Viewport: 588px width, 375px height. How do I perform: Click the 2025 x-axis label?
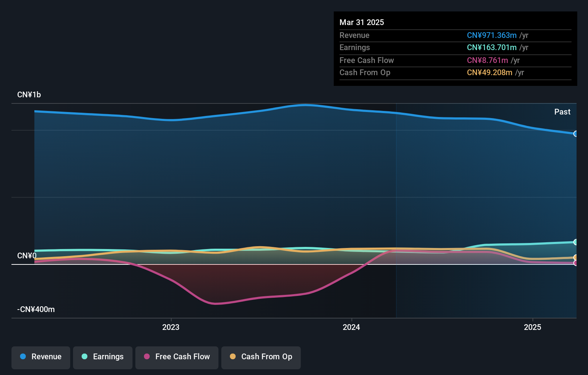(532, 327)
